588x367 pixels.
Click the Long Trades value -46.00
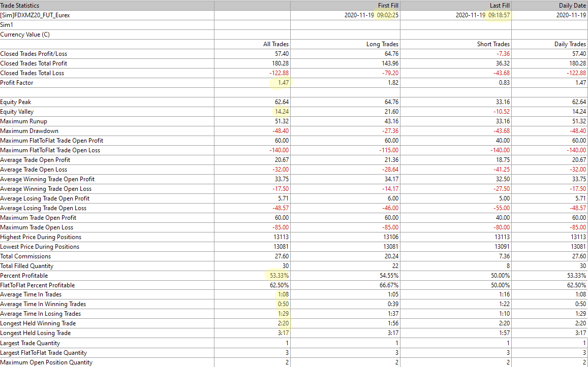tap(390, 208)
